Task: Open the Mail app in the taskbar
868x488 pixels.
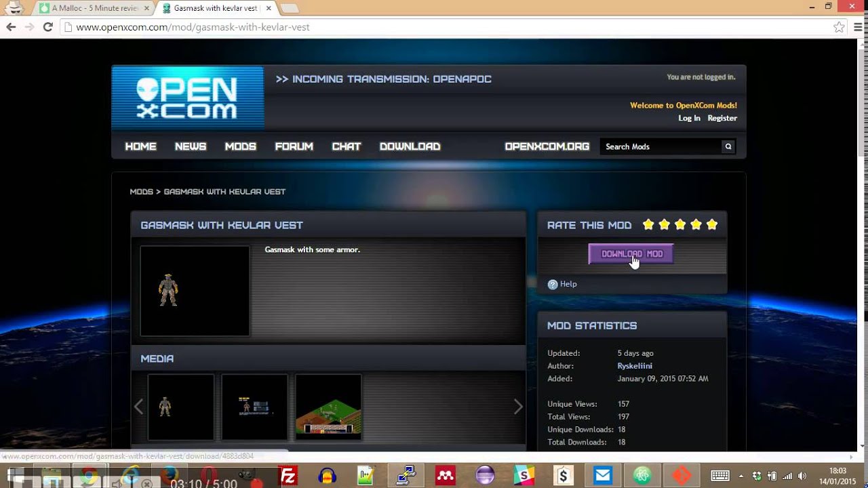Action: coord(603,476)
